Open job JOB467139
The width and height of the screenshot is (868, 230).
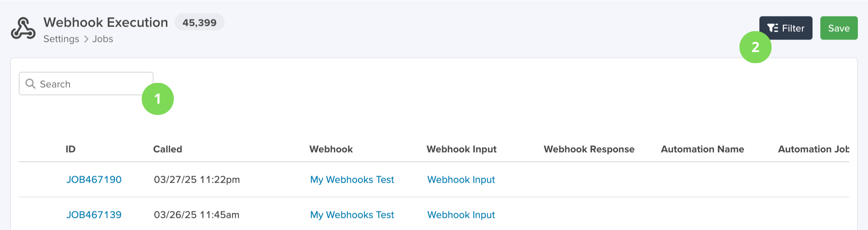click(x=94, y=215)
